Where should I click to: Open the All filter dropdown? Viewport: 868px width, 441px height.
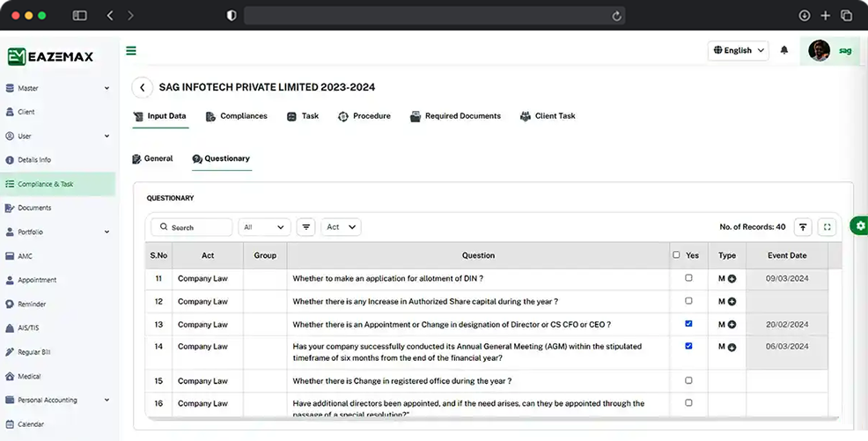[x=264, y=227]
